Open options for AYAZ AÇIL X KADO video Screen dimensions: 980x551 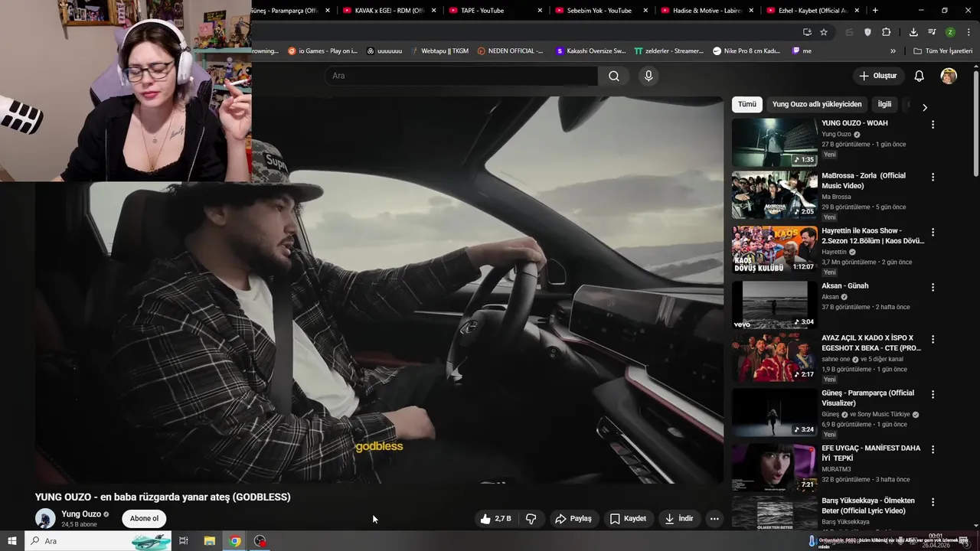coord(933,339)
